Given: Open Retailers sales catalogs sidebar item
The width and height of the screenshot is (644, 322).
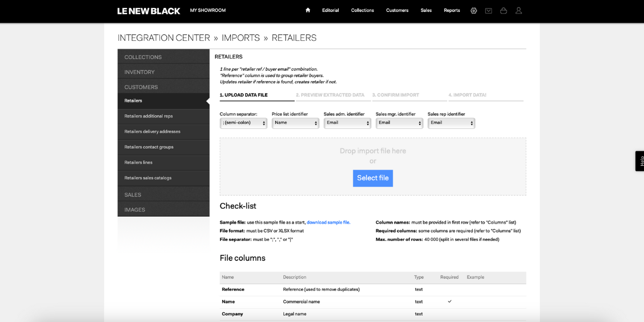Looking at the screenshot, I should pos(164,178).
